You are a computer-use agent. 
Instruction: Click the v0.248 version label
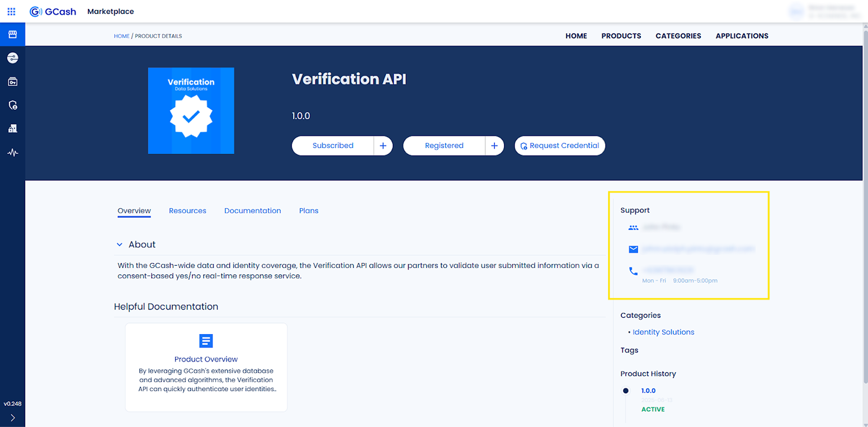(x=12, y=403)
